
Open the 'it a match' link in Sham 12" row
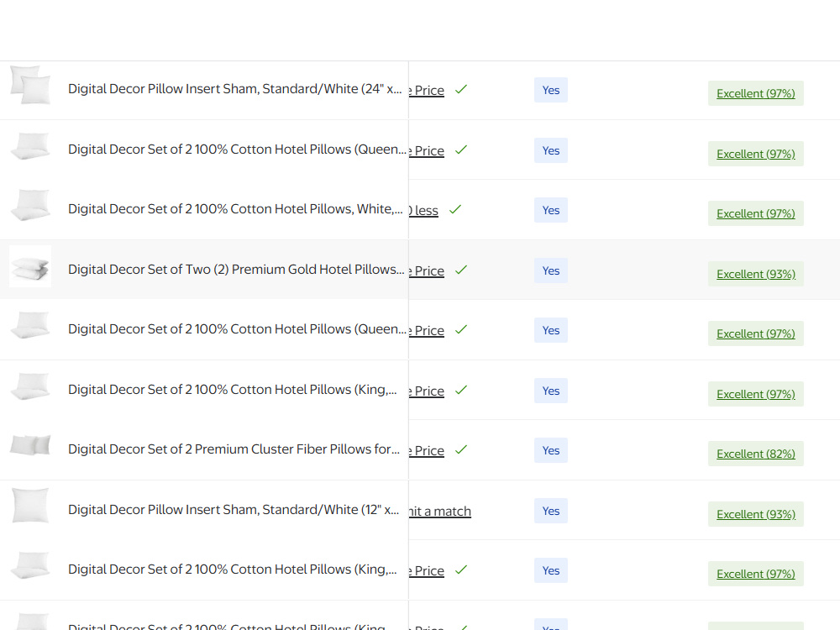(x=440, y=512)
